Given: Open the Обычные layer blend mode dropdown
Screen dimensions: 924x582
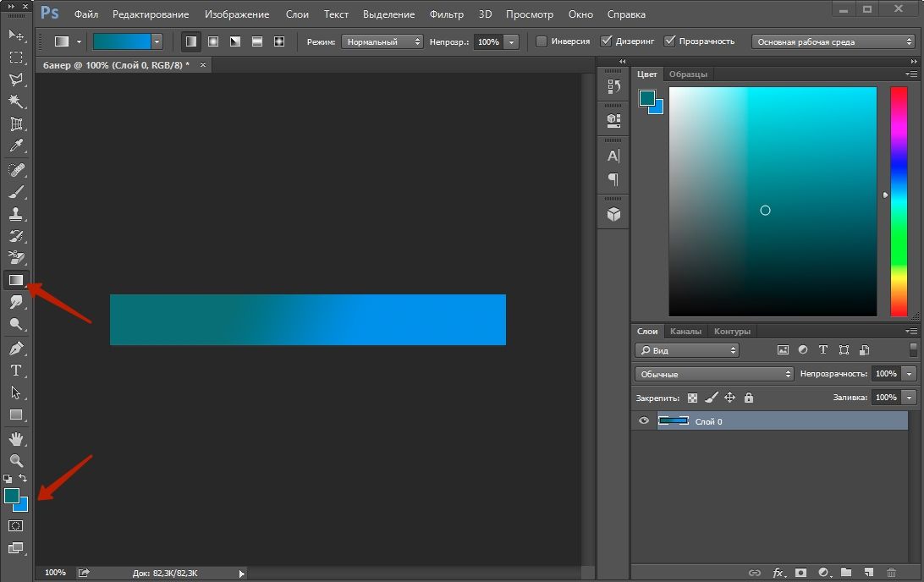Looking at the screenshot, I should click(x=714, y=374).
